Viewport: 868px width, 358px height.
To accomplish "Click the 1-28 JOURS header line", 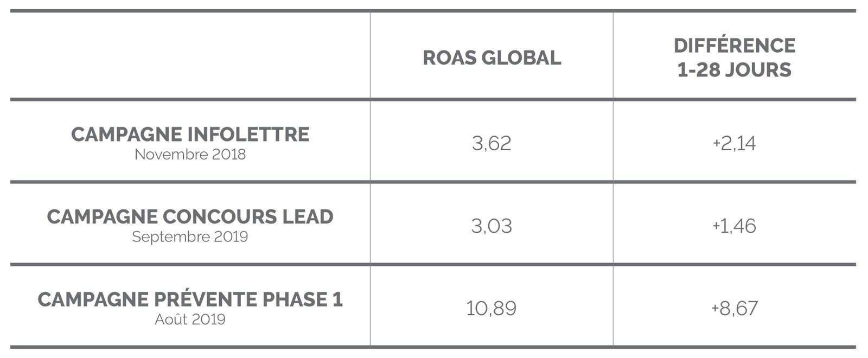I will [735, 70].
